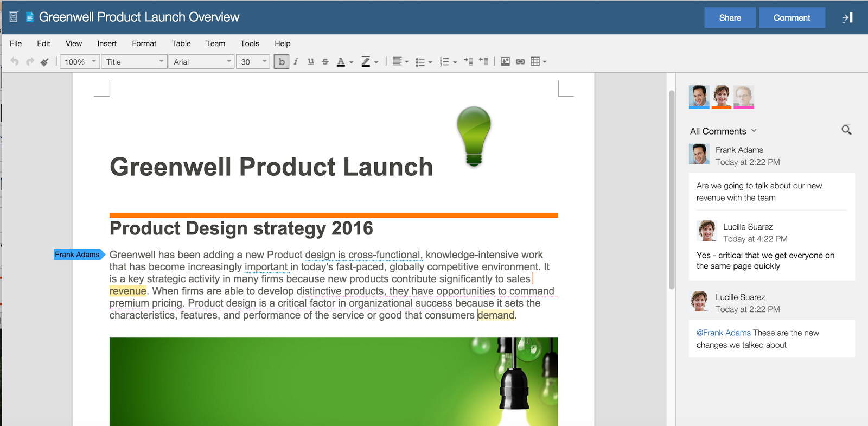Viewport: 868px width, 426px height.
Task: Click the green hanging bulbs banner image
Action: click(x=334, y=382)
